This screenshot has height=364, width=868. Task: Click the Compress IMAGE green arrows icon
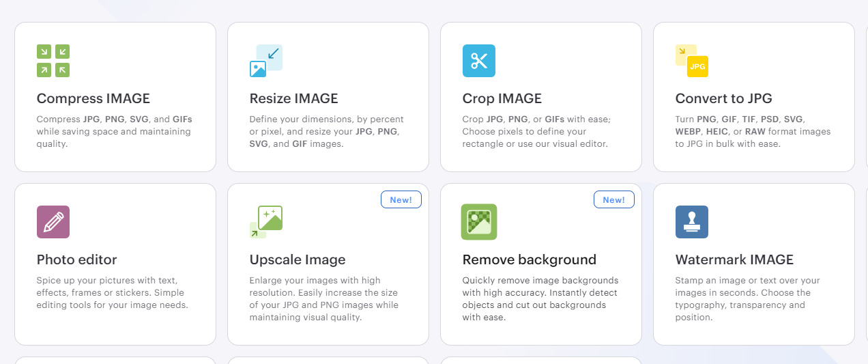53,61
